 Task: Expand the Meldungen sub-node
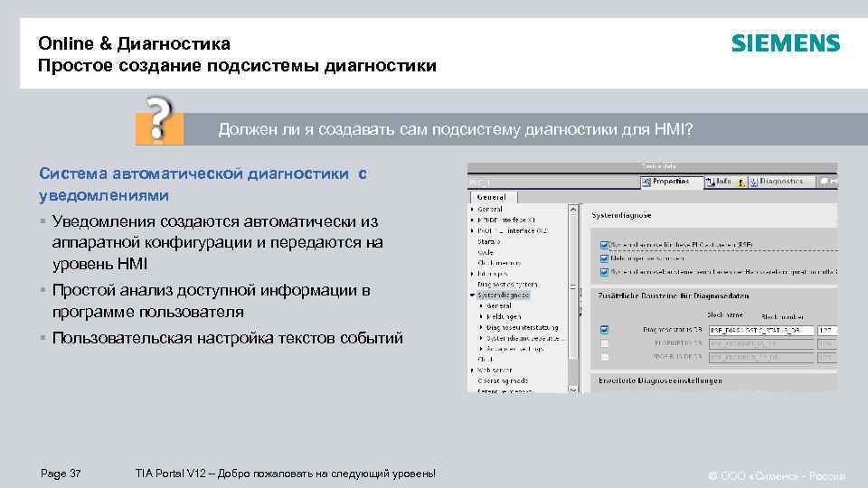pyautogui.click(x=481, y=317)
